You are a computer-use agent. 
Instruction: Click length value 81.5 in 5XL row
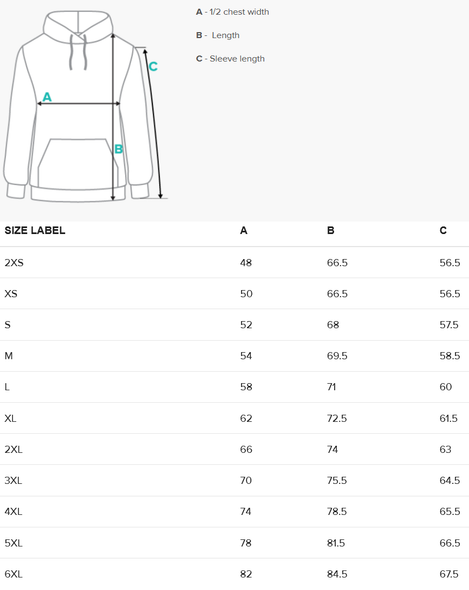336,543
